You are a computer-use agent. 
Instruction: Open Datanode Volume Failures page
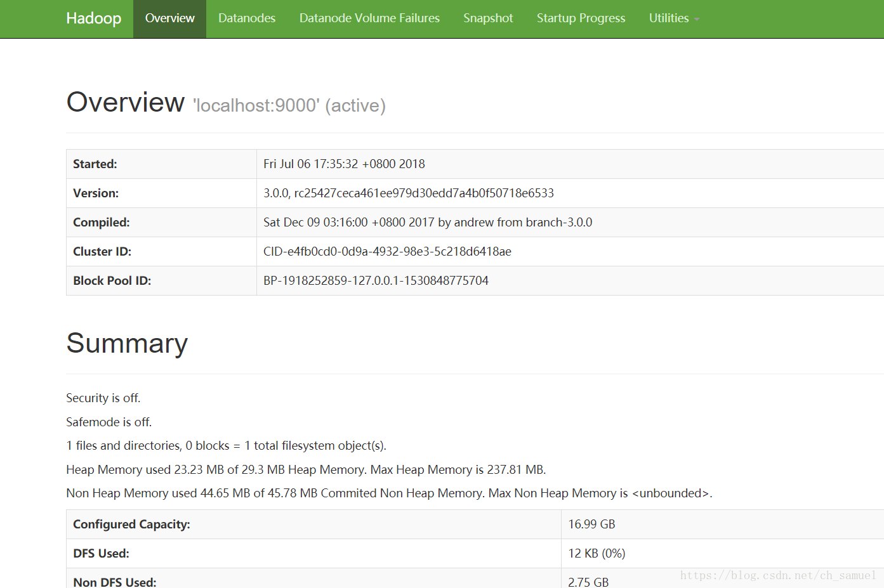pyautogui.click(x=369, y=18)
